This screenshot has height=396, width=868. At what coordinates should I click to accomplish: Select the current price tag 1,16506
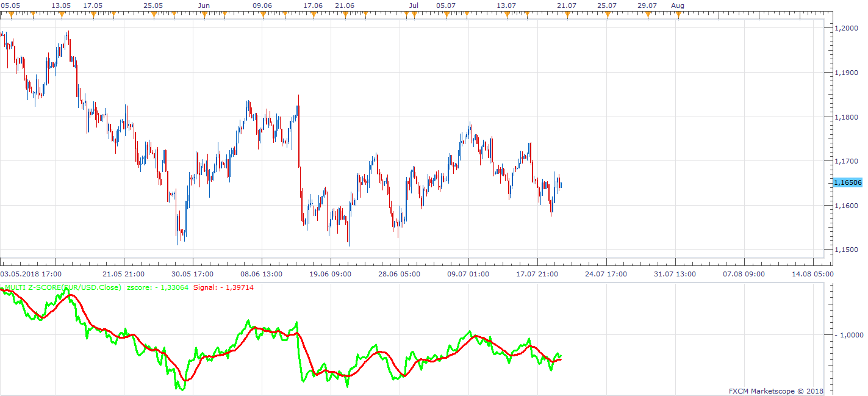847,182
